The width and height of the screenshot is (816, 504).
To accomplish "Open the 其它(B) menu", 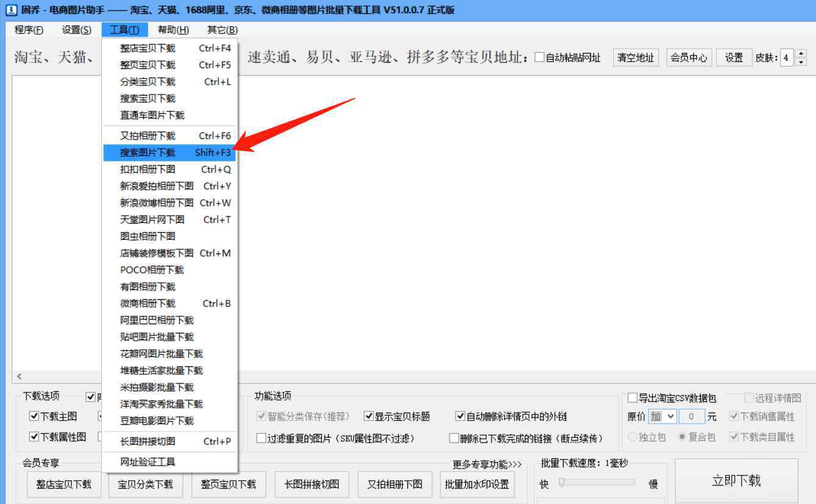I will click(x=222, y=30).
